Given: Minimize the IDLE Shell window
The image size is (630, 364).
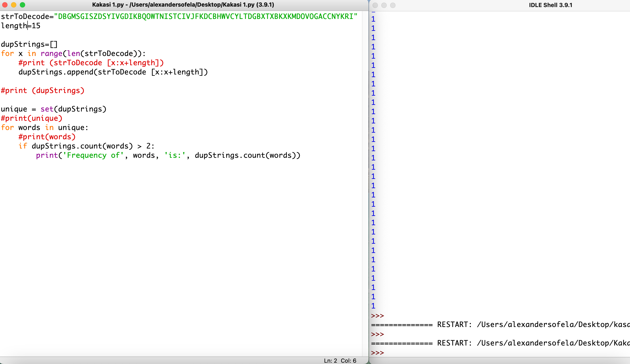Looking at the screenshot, I should tap(384, 5).
